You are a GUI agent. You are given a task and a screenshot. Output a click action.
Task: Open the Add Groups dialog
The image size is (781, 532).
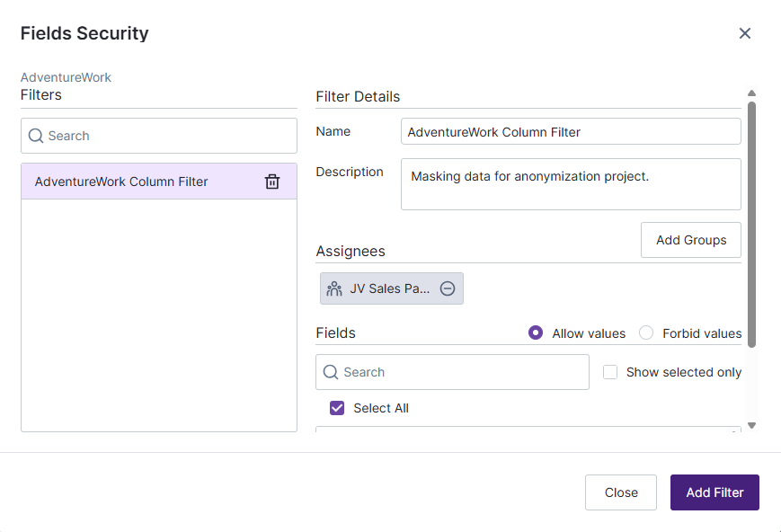tap(690, 240)
